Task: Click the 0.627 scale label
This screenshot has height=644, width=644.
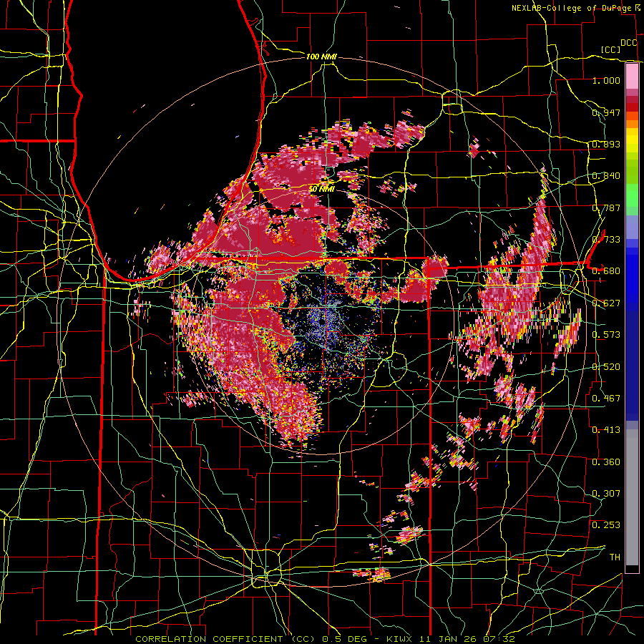Action: 606,303
